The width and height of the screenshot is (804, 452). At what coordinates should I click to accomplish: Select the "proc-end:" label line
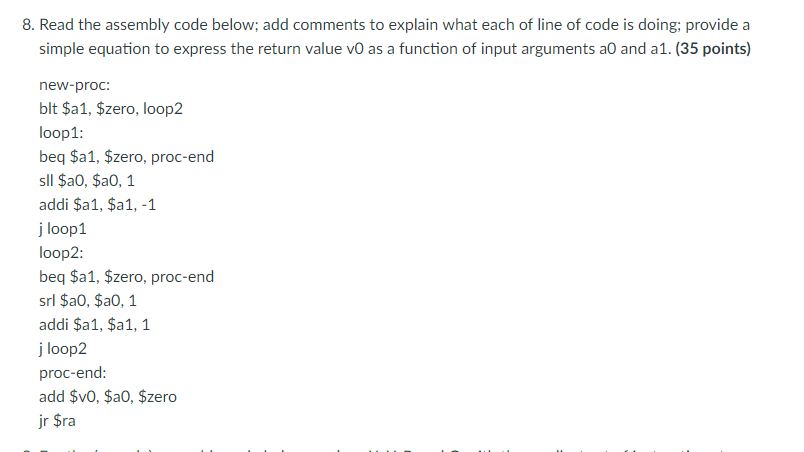[72, 373]
